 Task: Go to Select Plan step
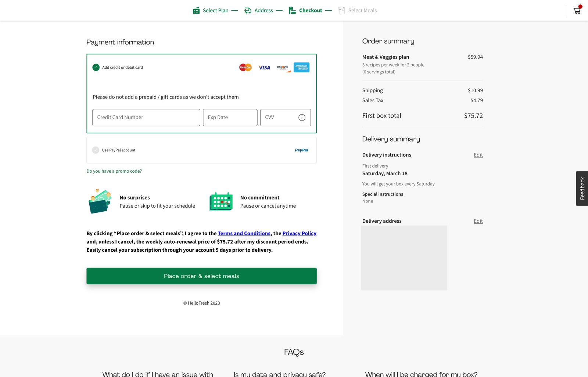click(211, 11)
